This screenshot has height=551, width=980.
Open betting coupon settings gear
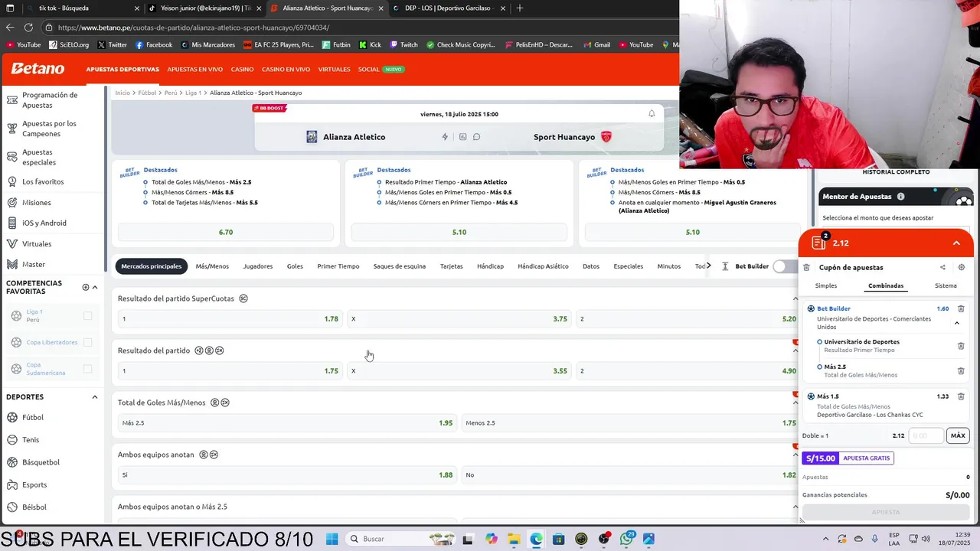962,267
